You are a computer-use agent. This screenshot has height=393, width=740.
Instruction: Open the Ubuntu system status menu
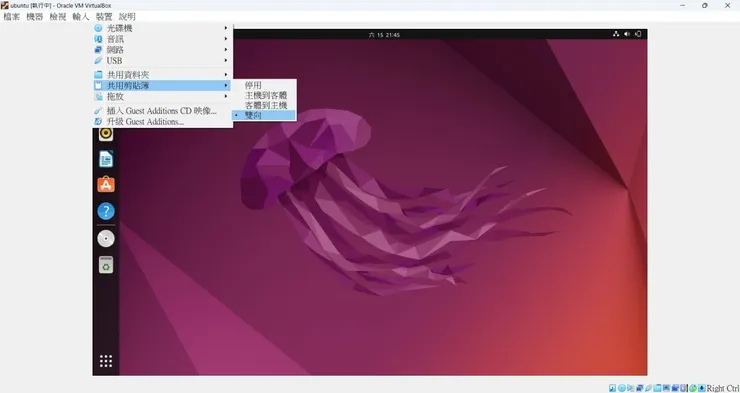tap(627, 34)
